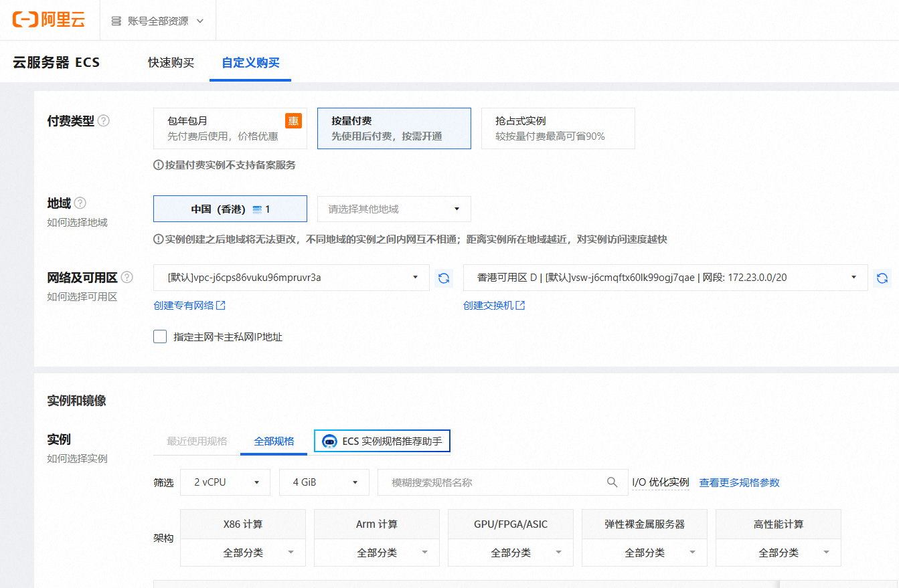Select 中国（香港） region
899x588 pixels.
[230, 209]
